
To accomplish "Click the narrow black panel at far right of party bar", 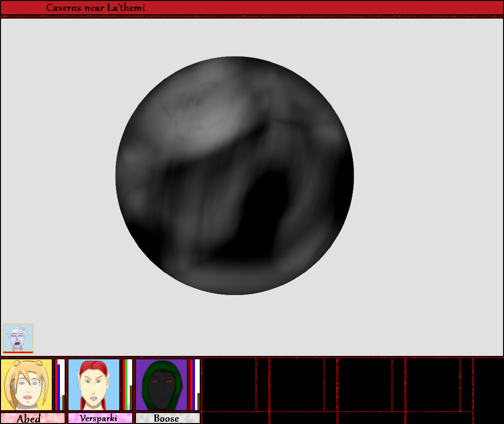I will (x=488, y=390).
